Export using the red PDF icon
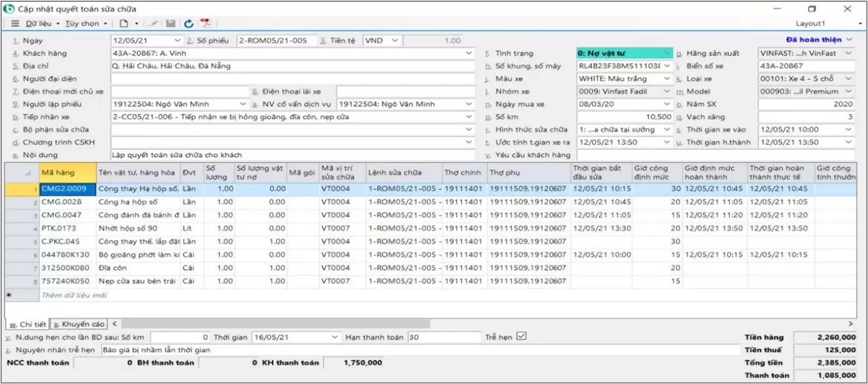The width and height of the screenshot is (868, 384). [205, 24]
